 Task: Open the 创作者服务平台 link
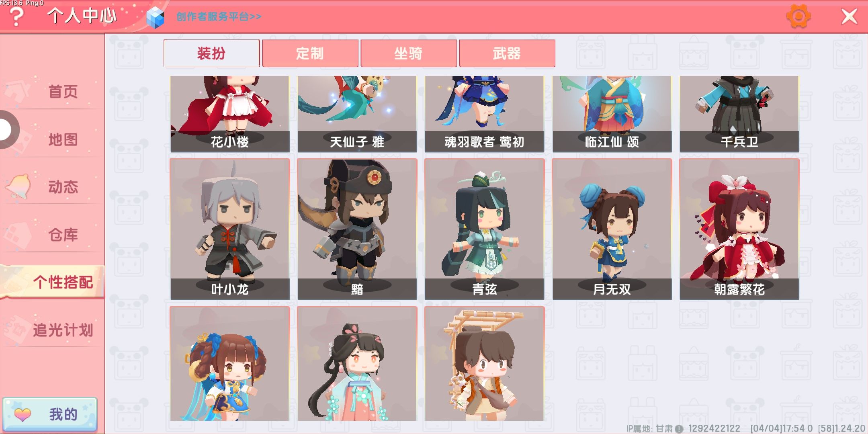point(219,16)
